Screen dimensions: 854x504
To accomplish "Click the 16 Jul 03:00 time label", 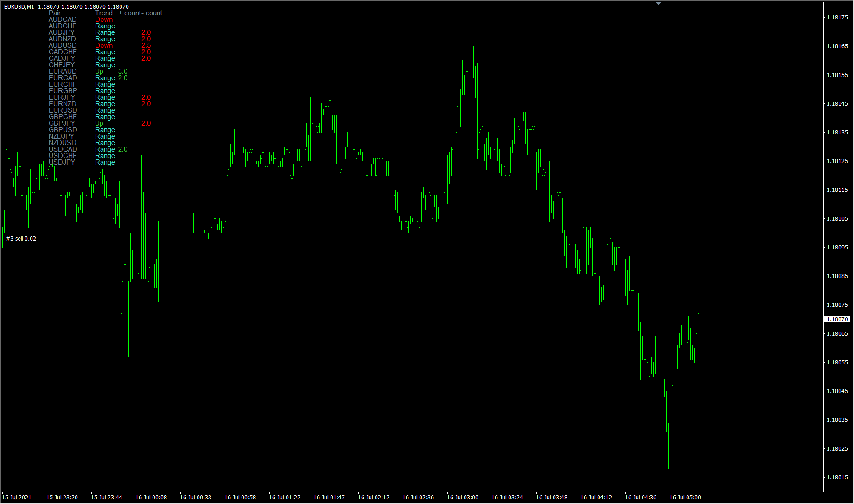I will click(462, 498).
